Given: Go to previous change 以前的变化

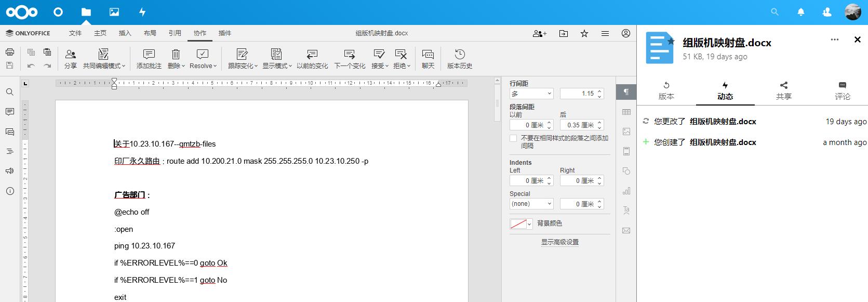Looking at the screenshot, I should coord(312,59).
